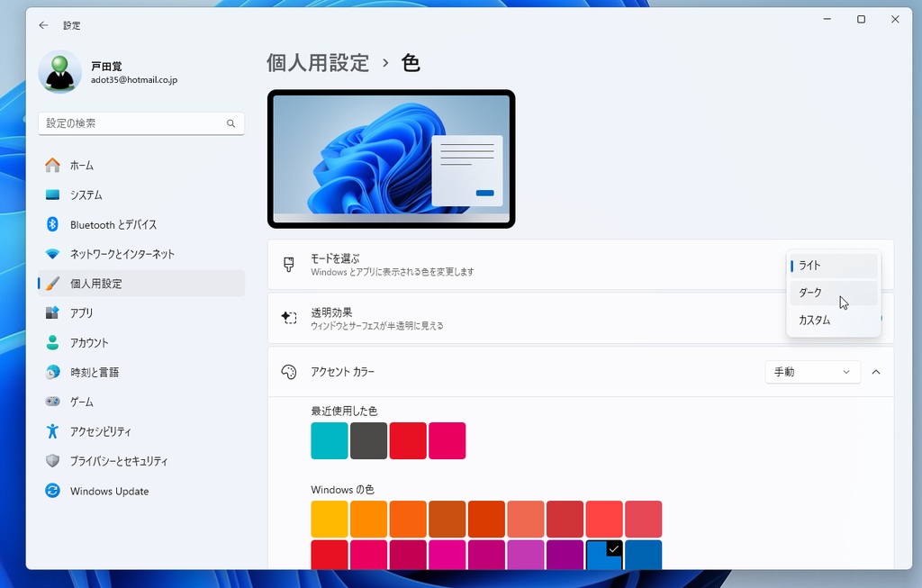922x588 pixels.
Task: Click the アクセント カラー label
Action: point(343,372)
